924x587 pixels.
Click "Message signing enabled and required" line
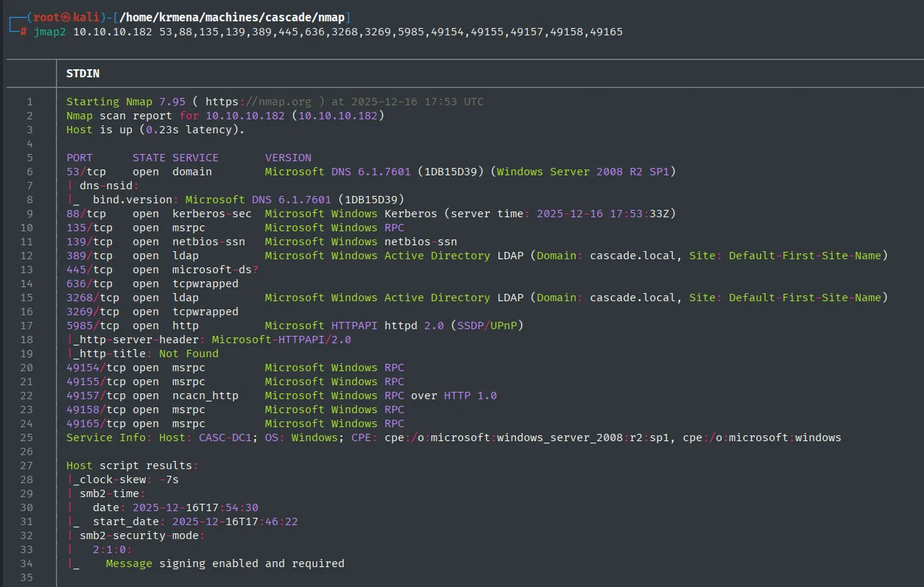pos(225,563)
